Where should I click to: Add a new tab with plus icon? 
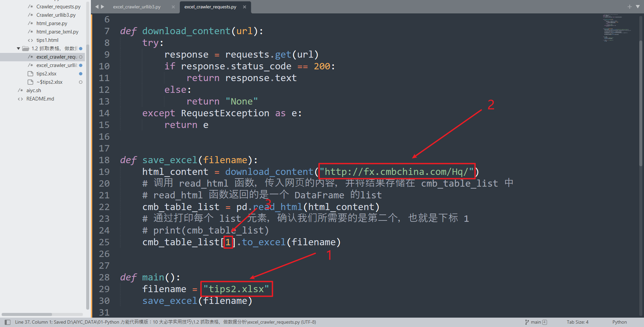(x=629, y=6)
